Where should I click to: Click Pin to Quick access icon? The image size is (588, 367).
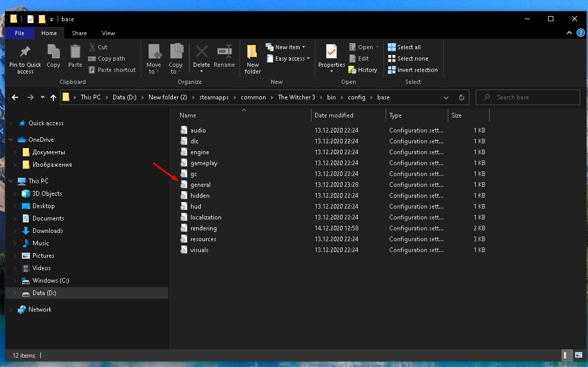pos(25,51)
